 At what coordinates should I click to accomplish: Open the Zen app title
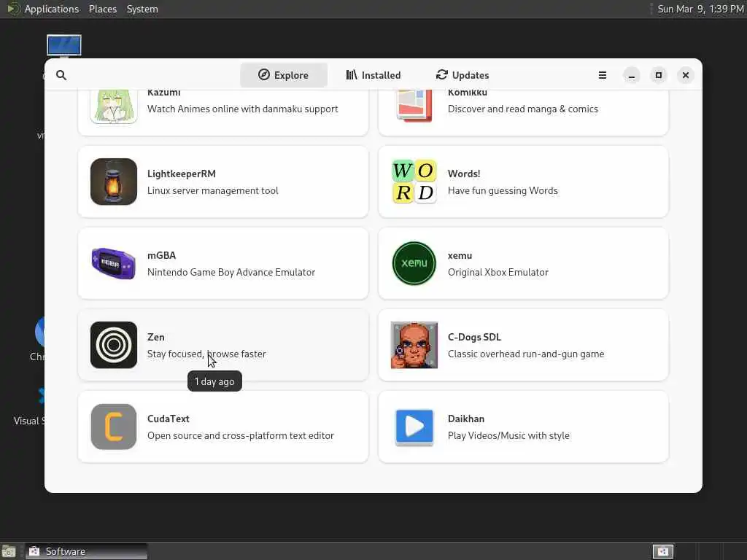click(x=156, y=337)
